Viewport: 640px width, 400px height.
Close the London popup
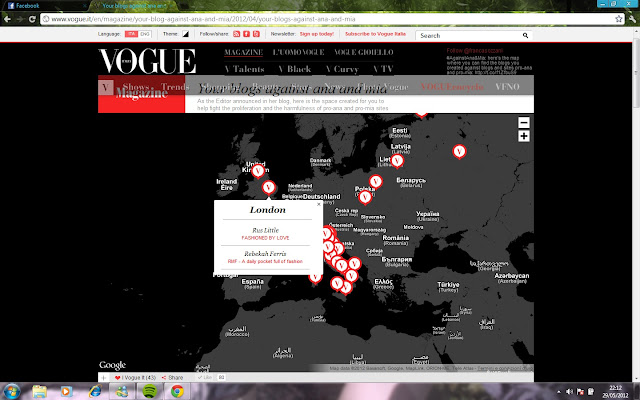pos(319,204)
